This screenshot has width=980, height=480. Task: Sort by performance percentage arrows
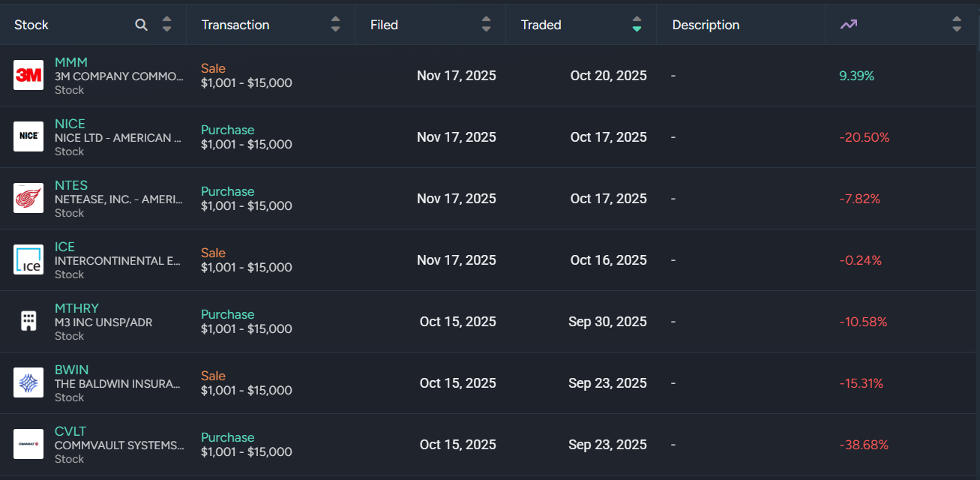click(x=956, y=25)
